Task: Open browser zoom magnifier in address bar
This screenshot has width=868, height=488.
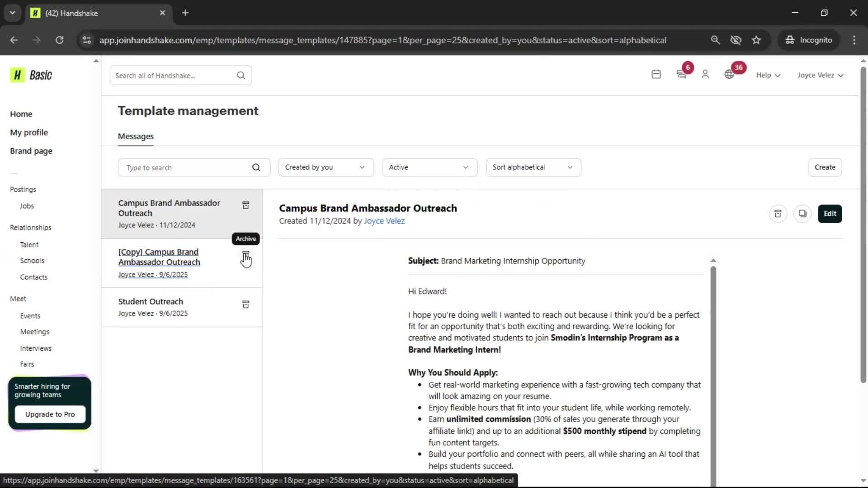Action: click(715, 40)
